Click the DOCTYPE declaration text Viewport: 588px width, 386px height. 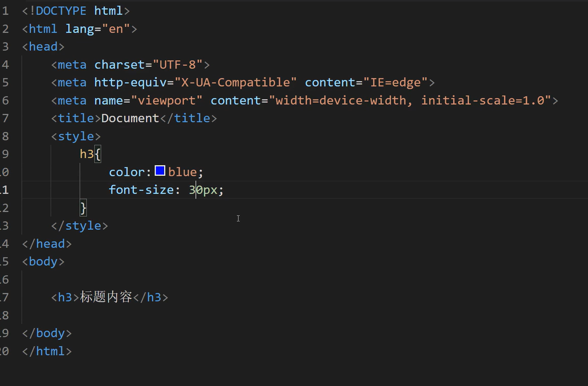coord(61,10)
